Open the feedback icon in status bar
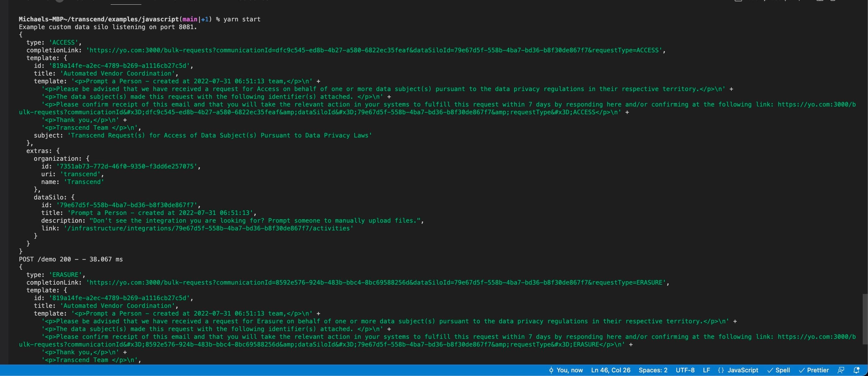Screen dimensions: 868x376 [841, 370]
